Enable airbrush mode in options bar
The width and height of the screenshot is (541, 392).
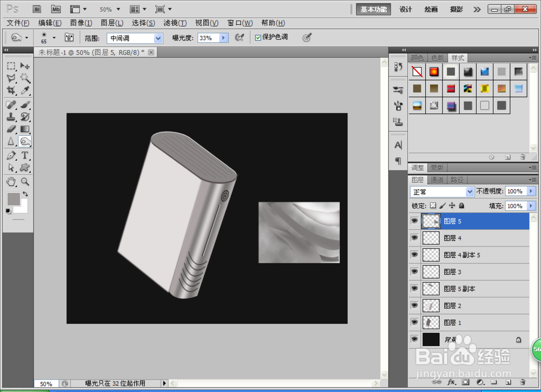click(240, 37)
